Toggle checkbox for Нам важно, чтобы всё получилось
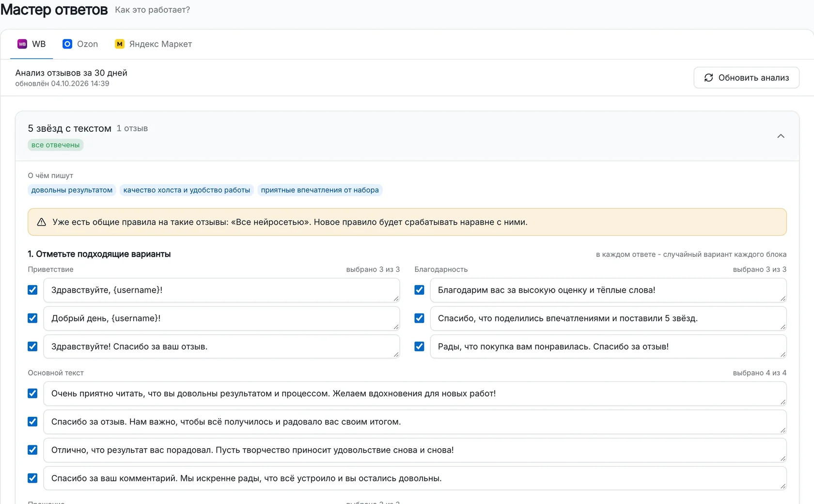 (32, 422)
